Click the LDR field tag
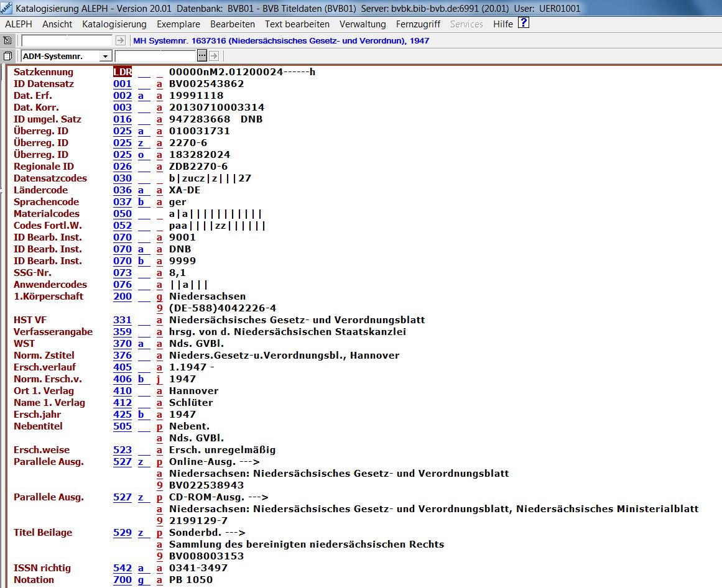This screenshot has width=722, height=588. coord(123,72)
